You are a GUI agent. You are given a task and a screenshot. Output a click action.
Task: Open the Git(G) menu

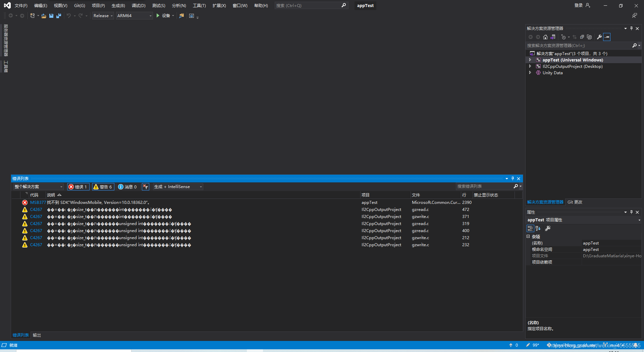(79, 5)
